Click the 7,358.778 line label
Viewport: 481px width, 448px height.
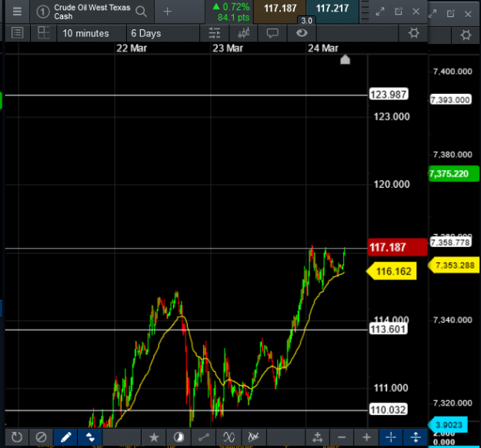click(450, 242)
